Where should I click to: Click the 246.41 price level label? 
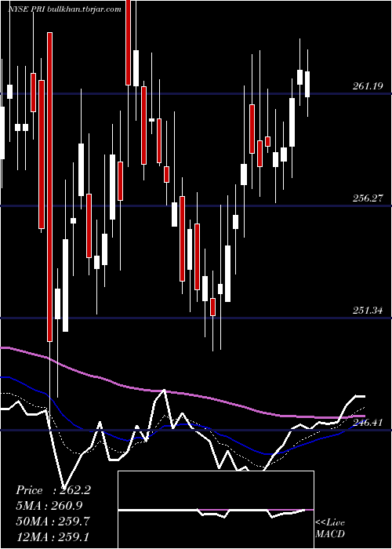coord(368,423)
